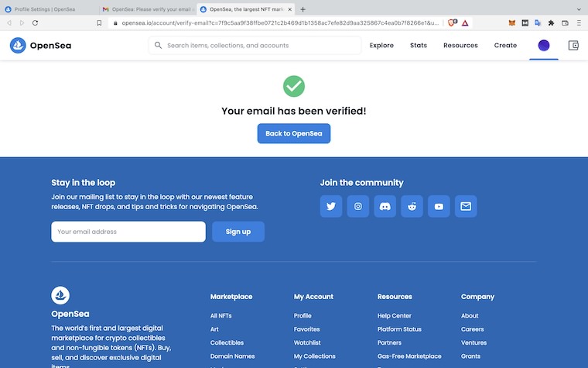Reload the page with refresh button
The image size is (588, 368).
tap(36, 23)
